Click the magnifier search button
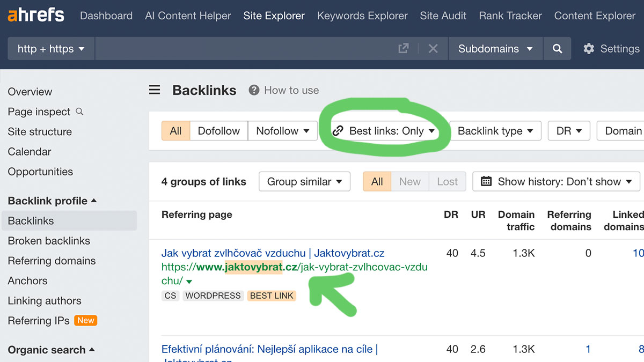The image size is (644, 362). coord(558,49)
